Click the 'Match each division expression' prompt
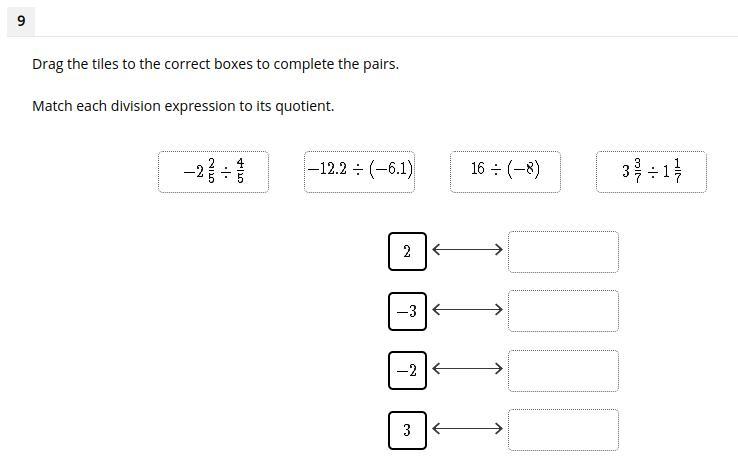738x473 pixels. pos(183,106)
